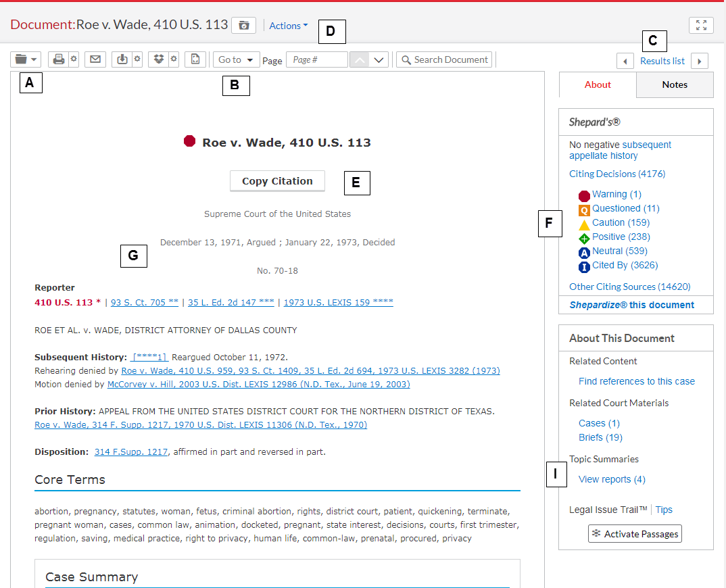The image size is (726, 588).
Task: Open Questioned (11) citing decisions
Action: tap(626, 208)
